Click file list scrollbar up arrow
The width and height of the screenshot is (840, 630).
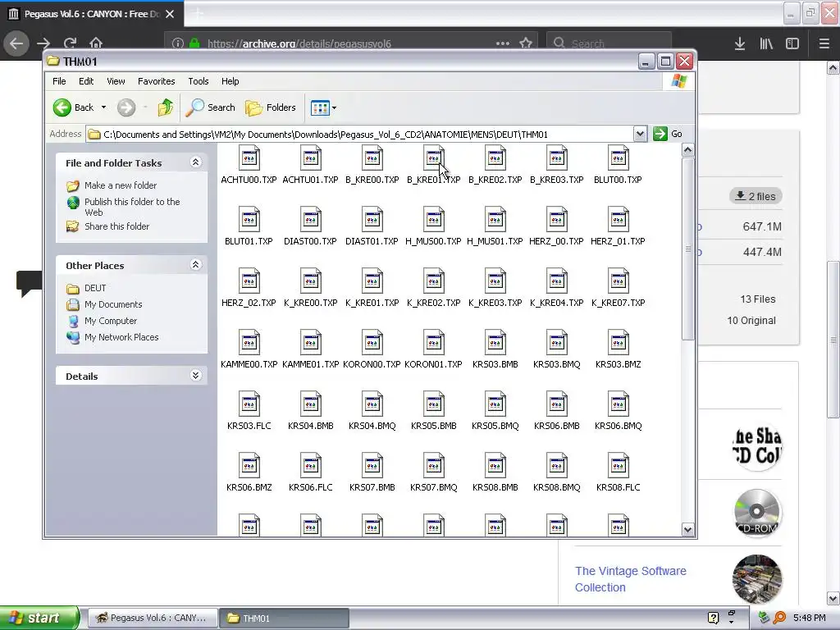688,150
